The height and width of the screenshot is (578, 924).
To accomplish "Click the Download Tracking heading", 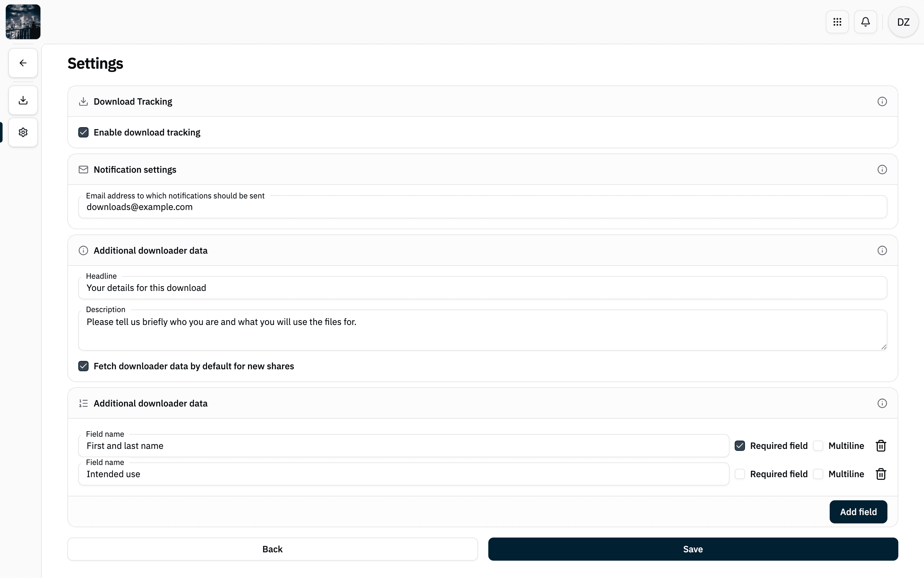I will [133, 101].
